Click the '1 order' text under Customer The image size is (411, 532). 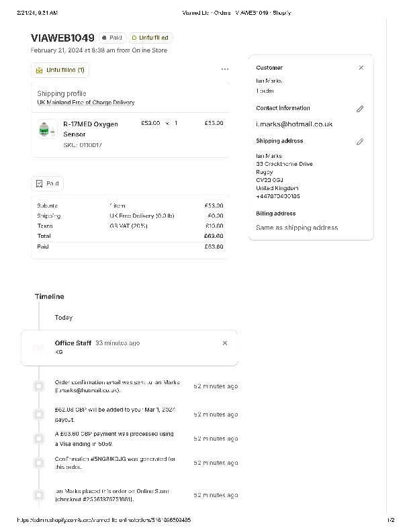(x=265, y=91)
